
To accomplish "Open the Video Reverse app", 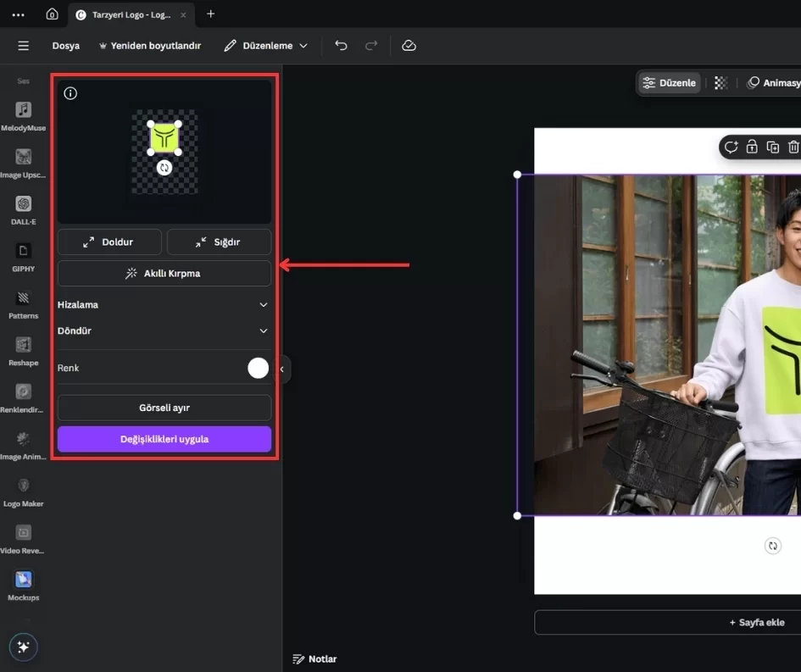I will tap(23, 539).
